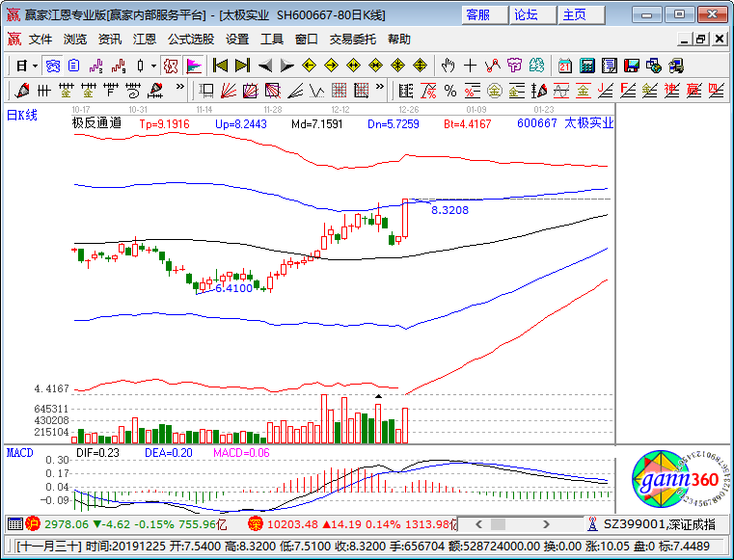
Task: Click the purple 节 icon
Action: pos(514,66)
